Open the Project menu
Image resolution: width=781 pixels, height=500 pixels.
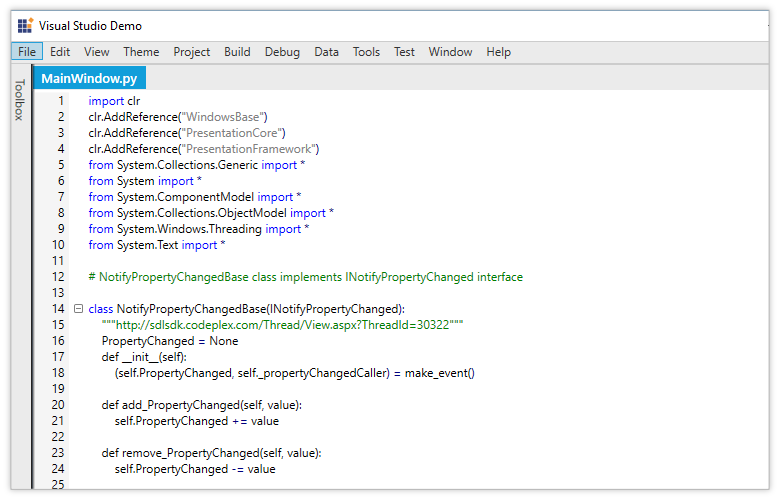click(191, 52)
